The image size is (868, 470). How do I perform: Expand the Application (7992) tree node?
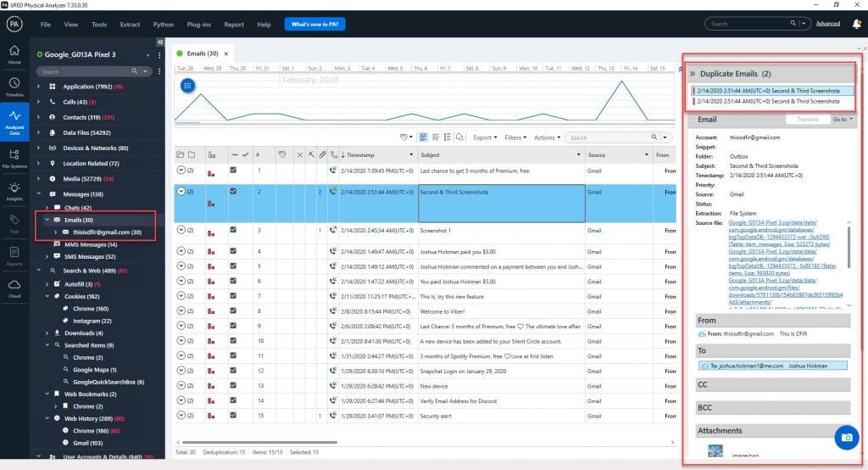[x=38, y=87]
